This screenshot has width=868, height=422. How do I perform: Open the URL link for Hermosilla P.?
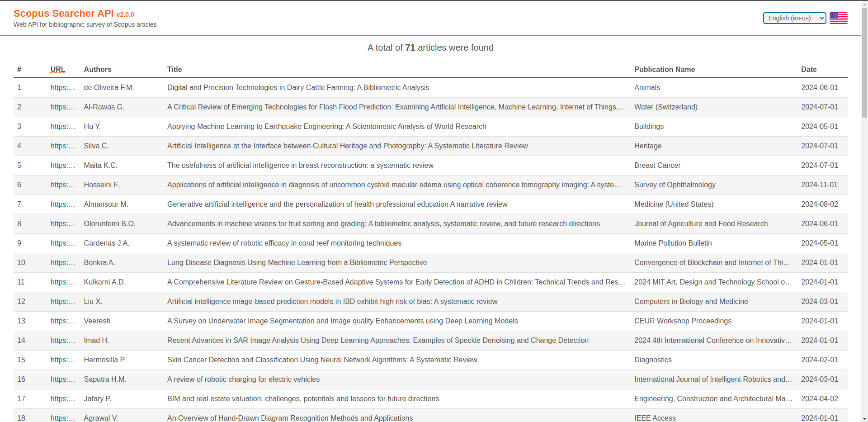point(63,360)
